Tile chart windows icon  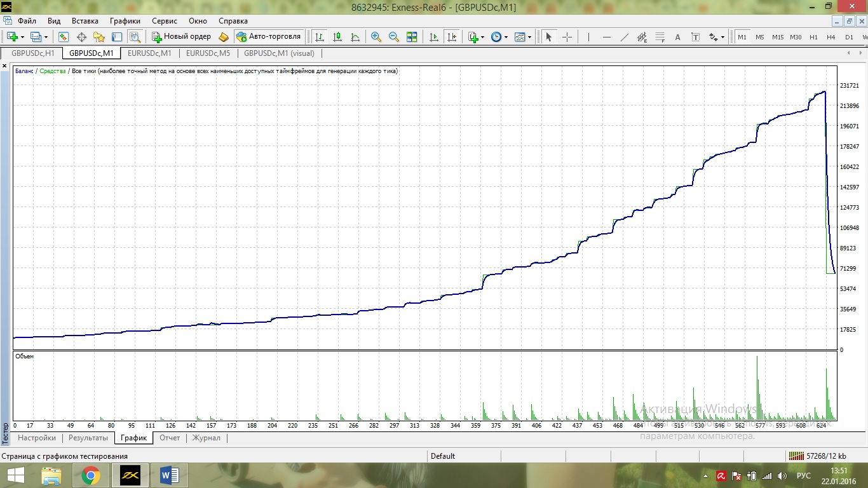click(412, 37)
